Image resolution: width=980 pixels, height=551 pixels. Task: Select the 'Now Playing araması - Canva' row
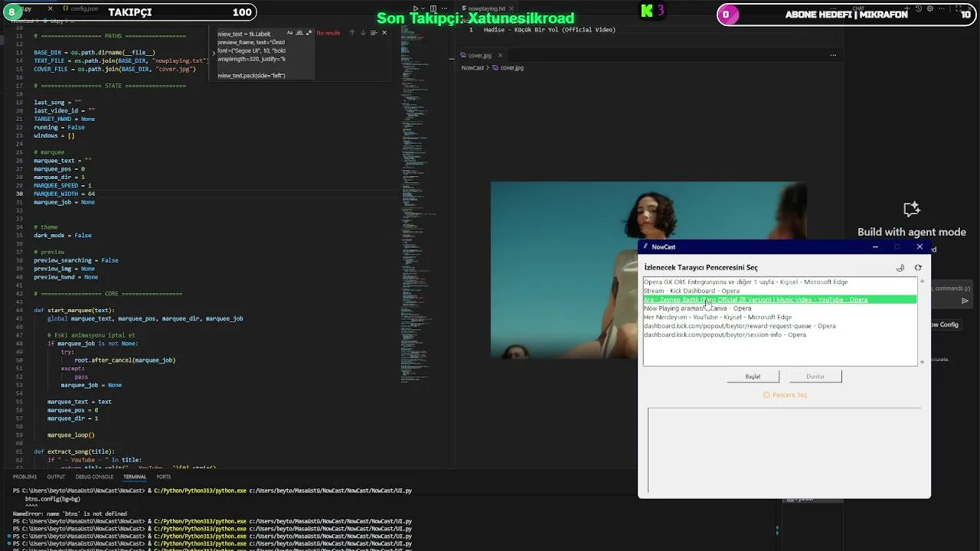coord(779,308)
